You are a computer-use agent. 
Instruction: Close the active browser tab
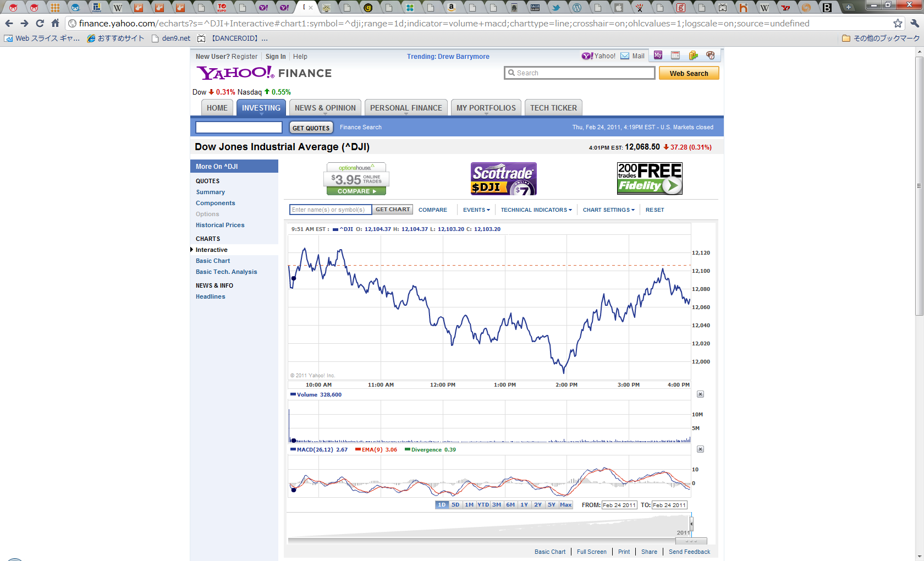click(x=311, y=8)
